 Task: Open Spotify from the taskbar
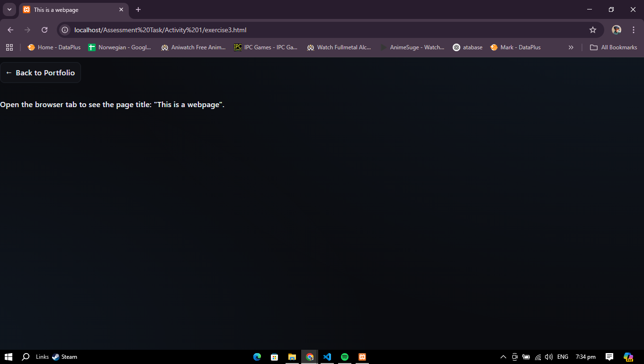point(345,357)
